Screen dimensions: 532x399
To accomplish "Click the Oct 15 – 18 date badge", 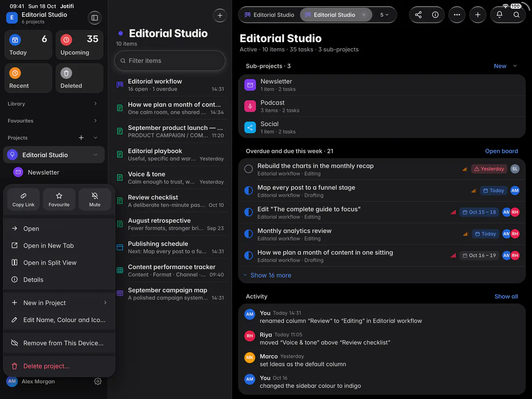I will pyautogui.click(x=479, y=212).
